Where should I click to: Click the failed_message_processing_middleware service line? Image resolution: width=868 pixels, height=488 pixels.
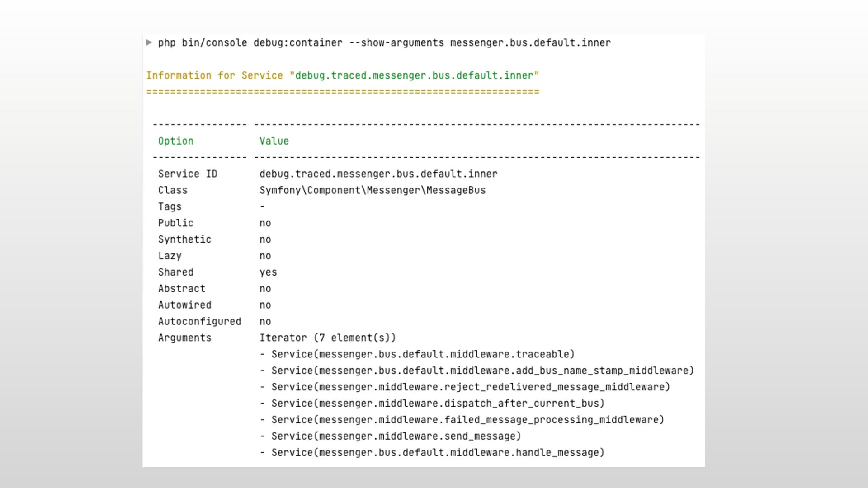[467, 420]
